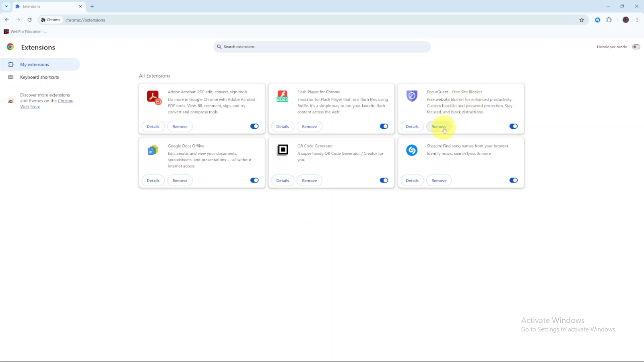Disable Flash Player for Chrome extension
This screenshot has width=644, height=362.
[x=384, y=126]
